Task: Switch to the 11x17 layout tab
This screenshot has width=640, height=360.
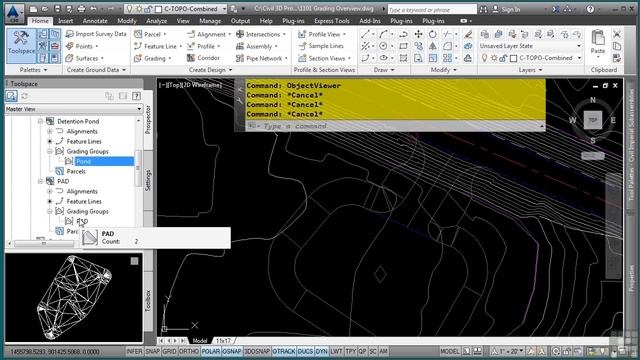Action: click(223, 340)
